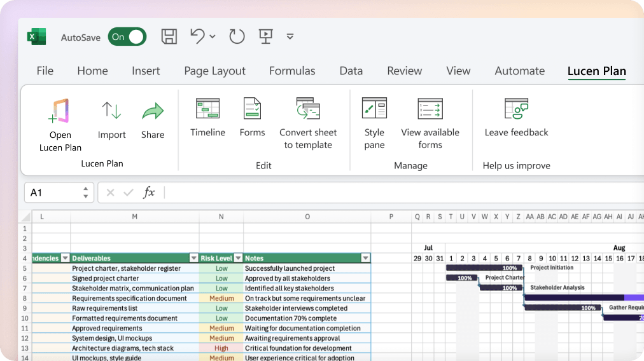The image size is (644, 361).
Task: Open the Page Layout tab
Action: 214,71
